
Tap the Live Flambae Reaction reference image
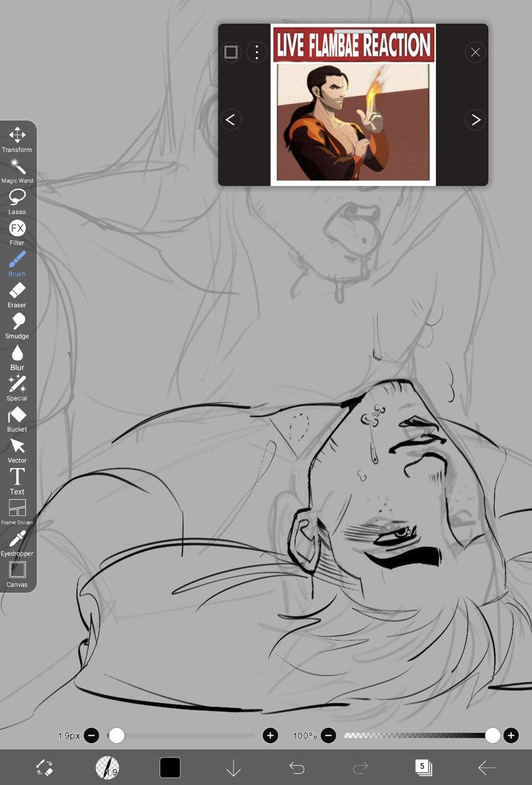click(x=353, y=105)
